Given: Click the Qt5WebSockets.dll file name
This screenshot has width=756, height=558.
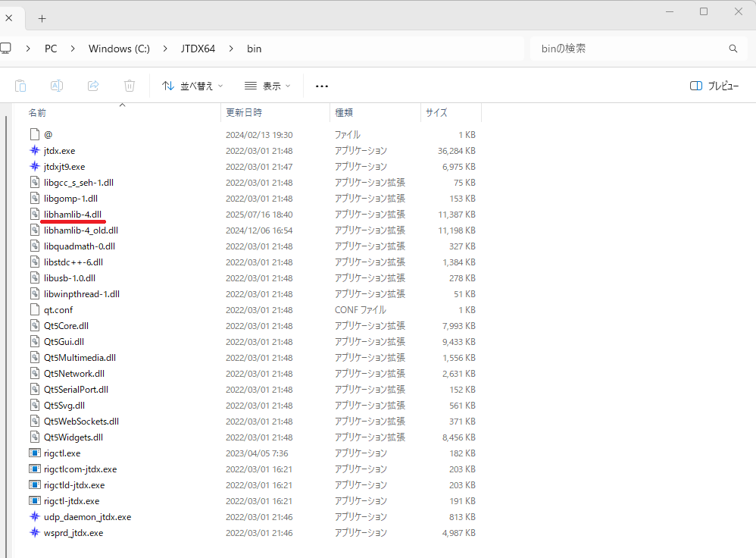Looking at the screenshot, I should tap(82, 422).
